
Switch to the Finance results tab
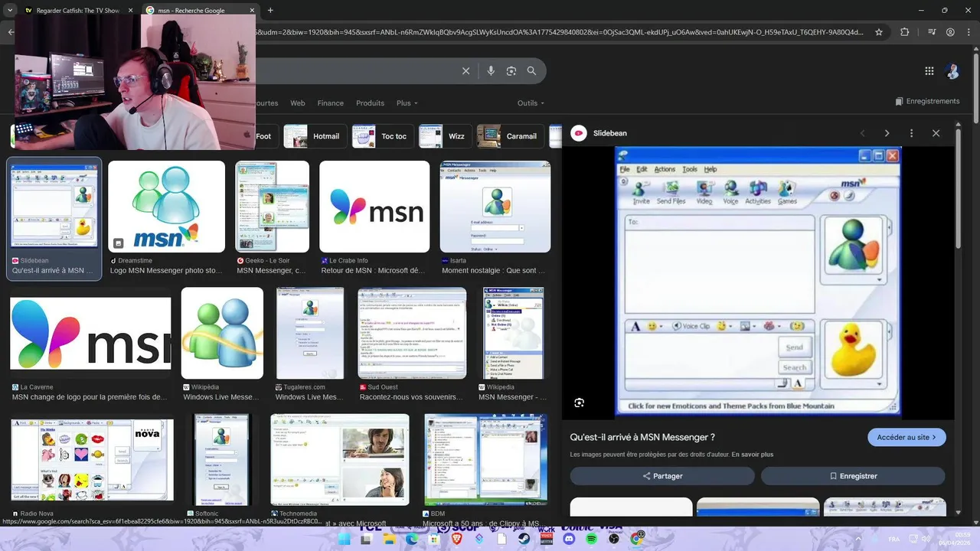(331, 103)
